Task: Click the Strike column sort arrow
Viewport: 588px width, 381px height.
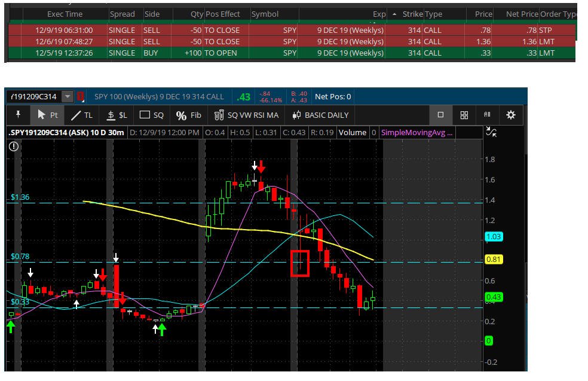Action: 394,14
